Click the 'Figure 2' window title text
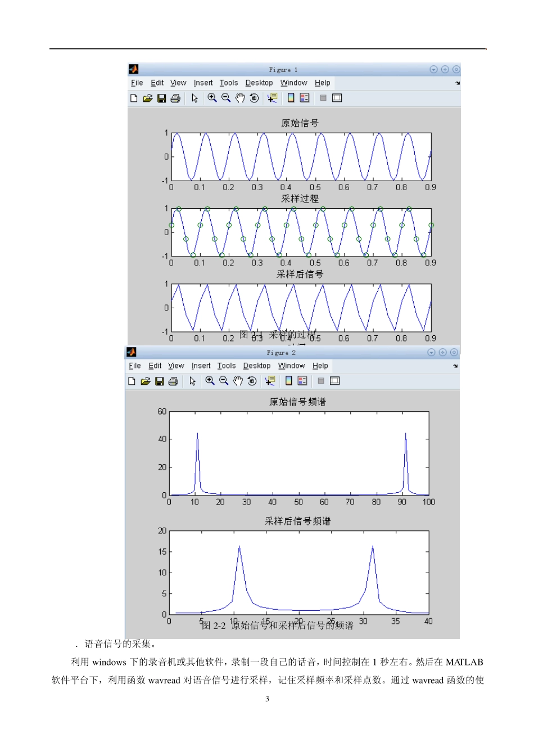The image size is (534, 756). pos(281,353)
